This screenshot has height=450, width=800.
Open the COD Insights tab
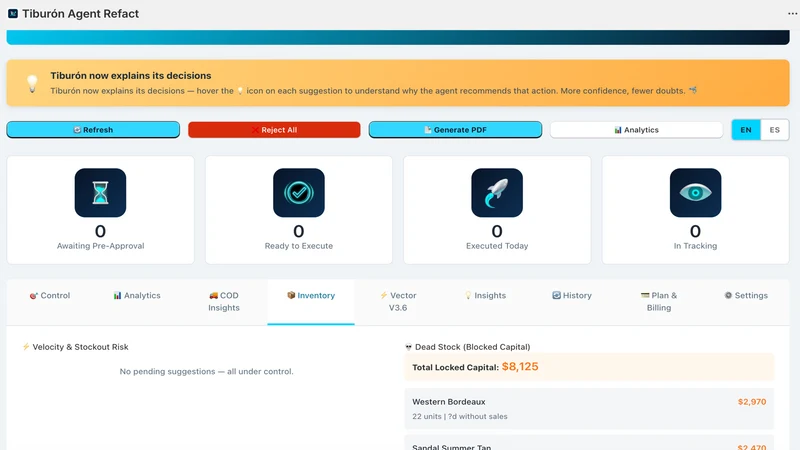(x=223, y=302)
